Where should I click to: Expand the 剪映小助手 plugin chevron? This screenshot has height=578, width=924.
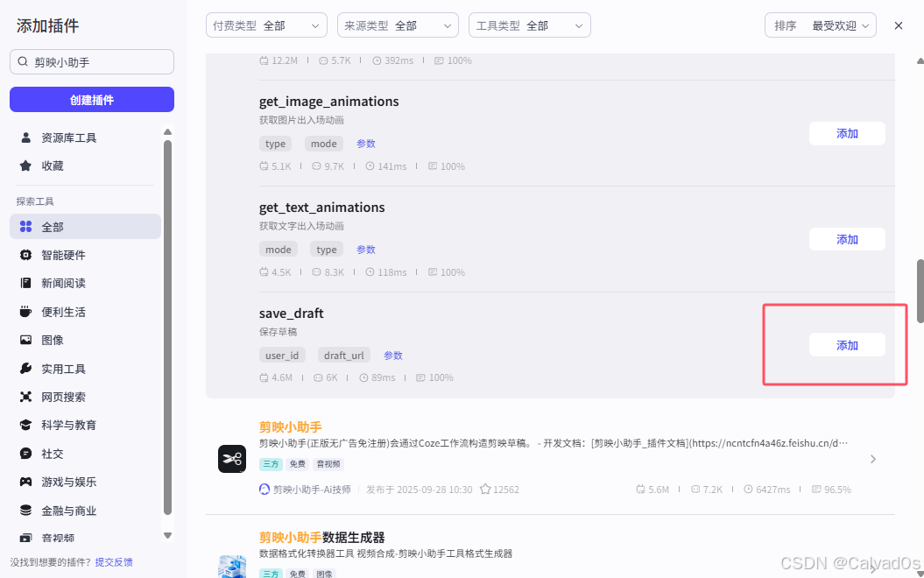(x=872, y=459)
